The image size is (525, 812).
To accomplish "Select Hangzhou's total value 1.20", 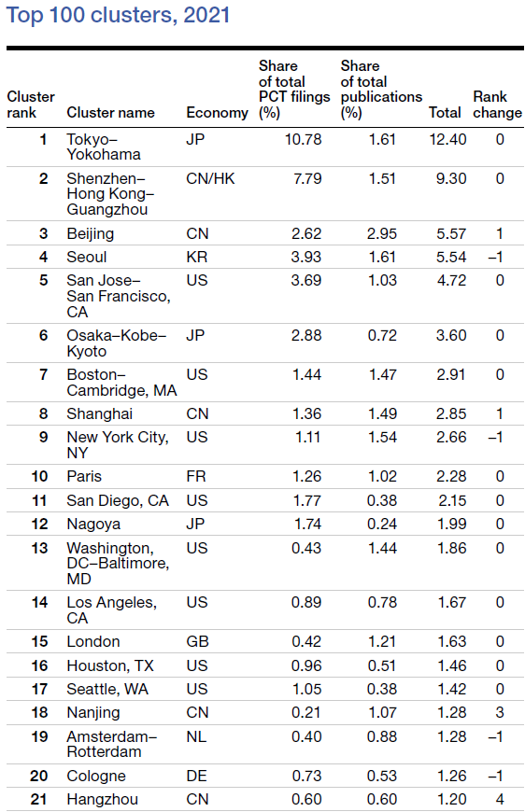I will click(451, 800).
